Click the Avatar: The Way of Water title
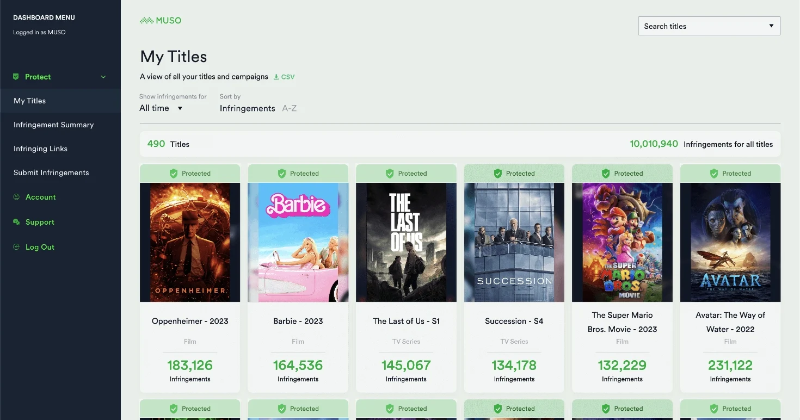The width and height of the screenshot is (800, 420). click(x=730, y=321)
